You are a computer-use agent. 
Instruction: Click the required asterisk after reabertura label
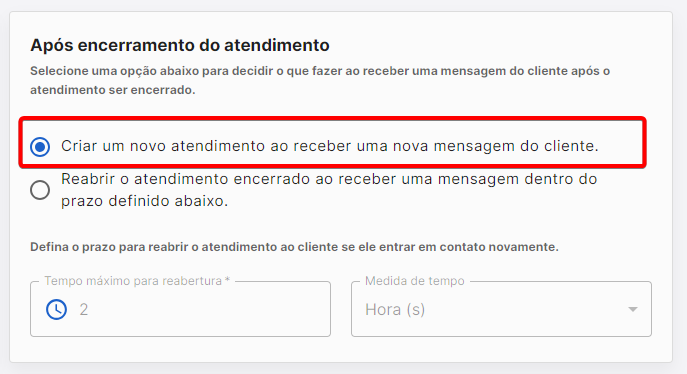pyautogui.click(x=227, y=279)
